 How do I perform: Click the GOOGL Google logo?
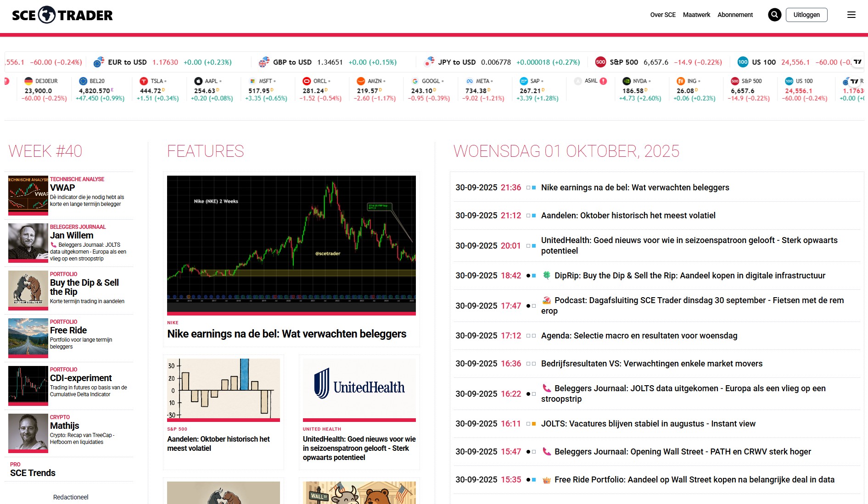click(x=415, y=81)
